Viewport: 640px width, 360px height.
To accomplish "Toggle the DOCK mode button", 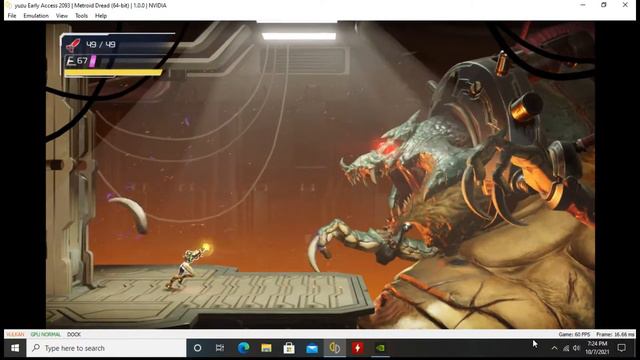I will coord(74,334).
